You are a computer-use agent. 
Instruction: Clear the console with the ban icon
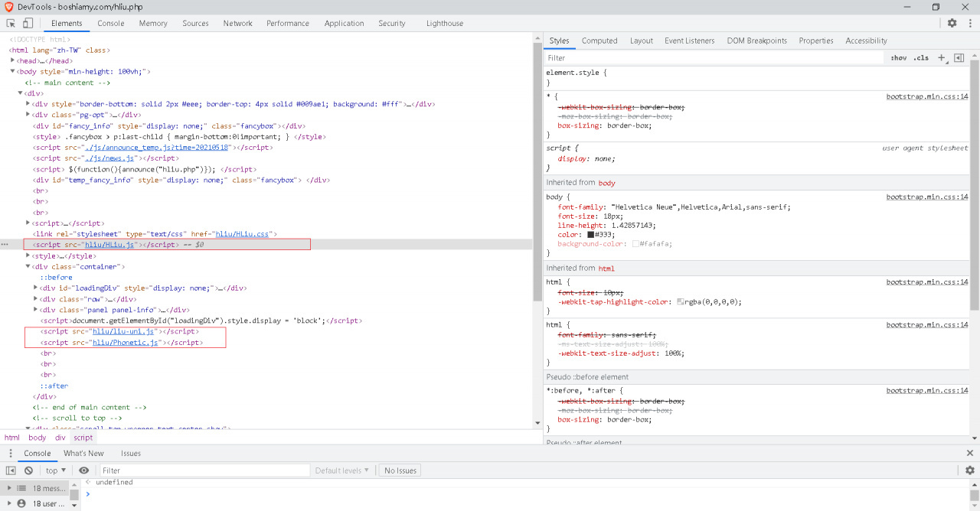tap(28, 470)
